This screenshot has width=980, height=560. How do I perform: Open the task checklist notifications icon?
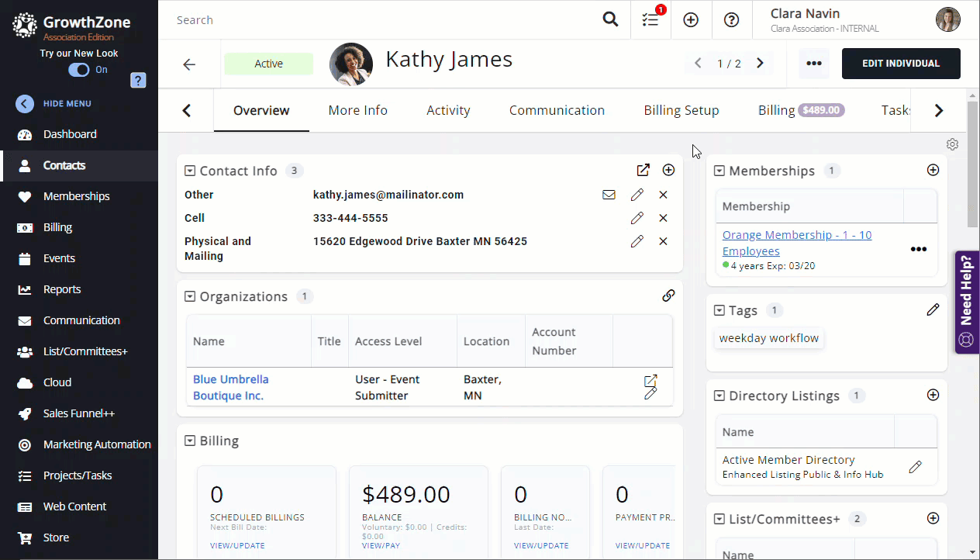[x=650, y=20]
